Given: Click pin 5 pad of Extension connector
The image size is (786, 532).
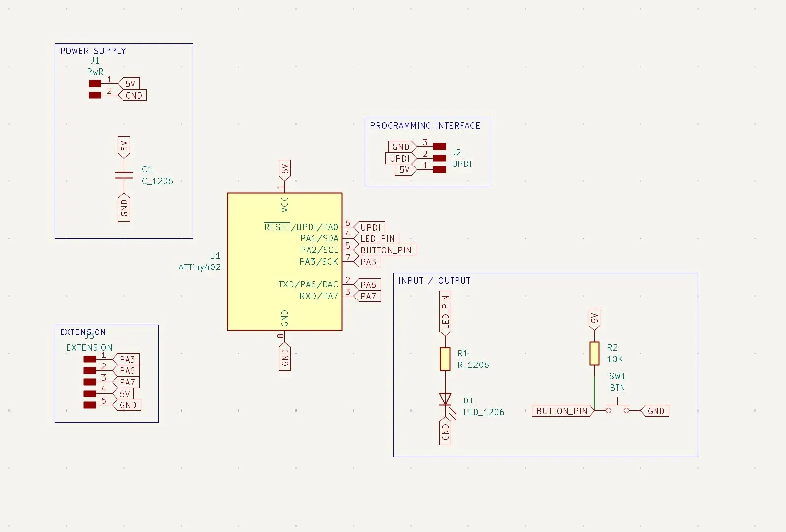Looking at the screenshot, I should point(90,405).
